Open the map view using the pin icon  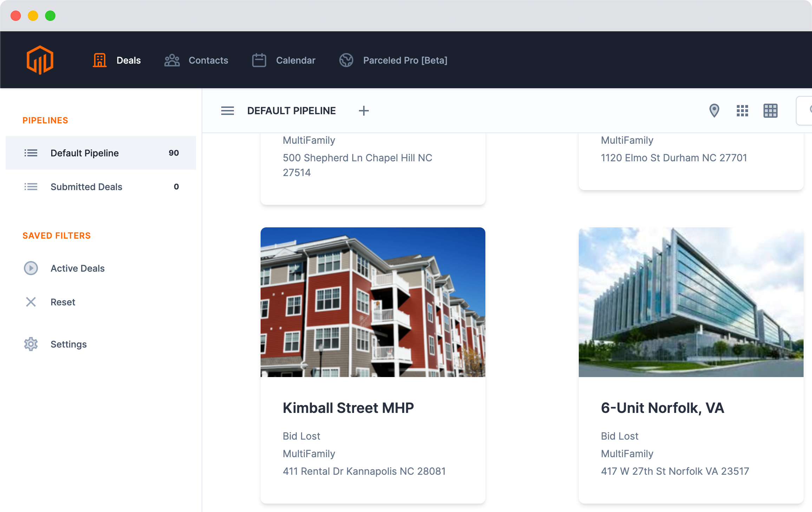point(714,110)
